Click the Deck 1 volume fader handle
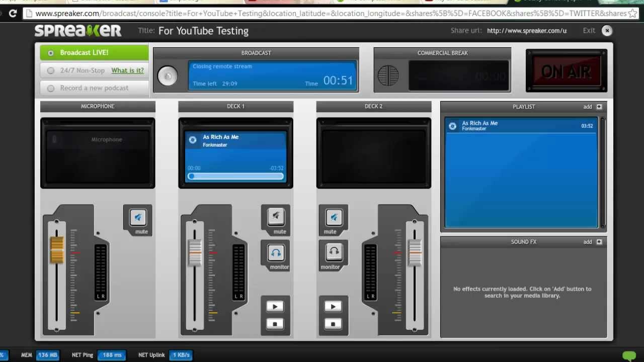This screenshot has width=644, height=362. coord(195,253)
